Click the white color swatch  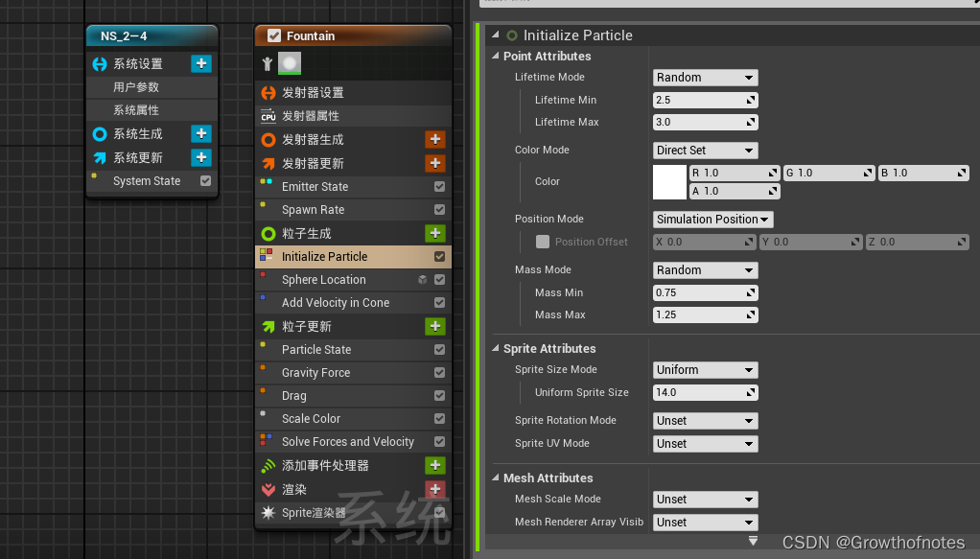click(x=668, y=181)
